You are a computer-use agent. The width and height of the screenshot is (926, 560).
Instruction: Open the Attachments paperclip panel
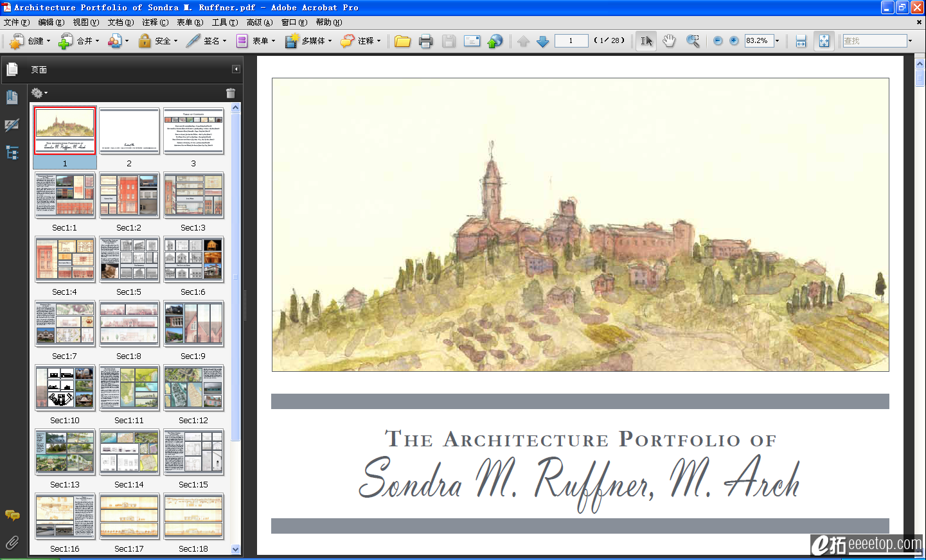pyautogui.click(x=12, y=543)
